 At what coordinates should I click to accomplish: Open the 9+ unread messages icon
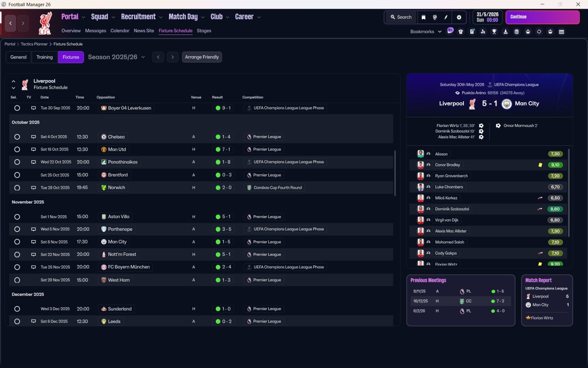coord(450,31)
